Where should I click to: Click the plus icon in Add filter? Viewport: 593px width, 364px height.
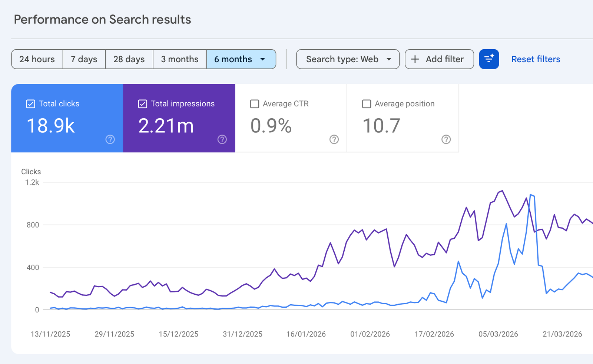(415, 59)
